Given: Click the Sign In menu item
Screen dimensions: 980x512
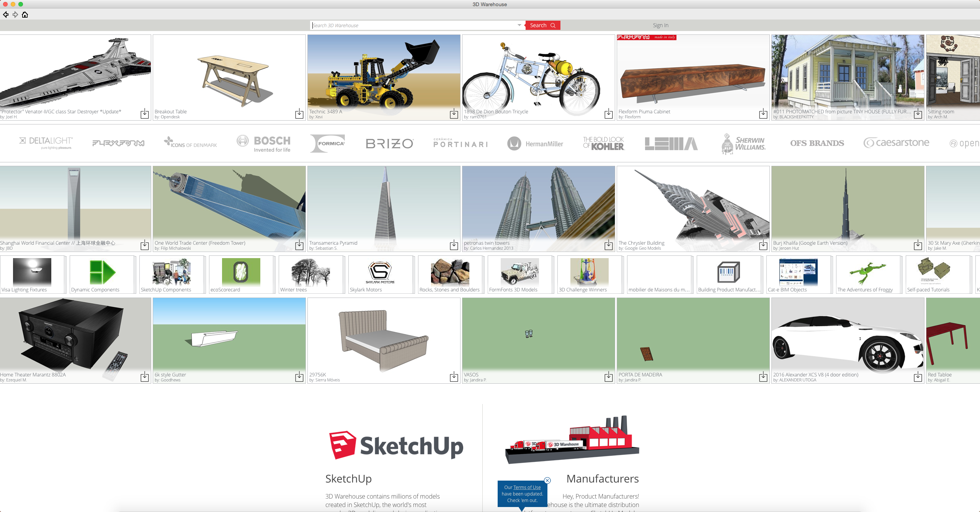Looking at the screenshot, I should pyautogui.click(x=660, y=25).
